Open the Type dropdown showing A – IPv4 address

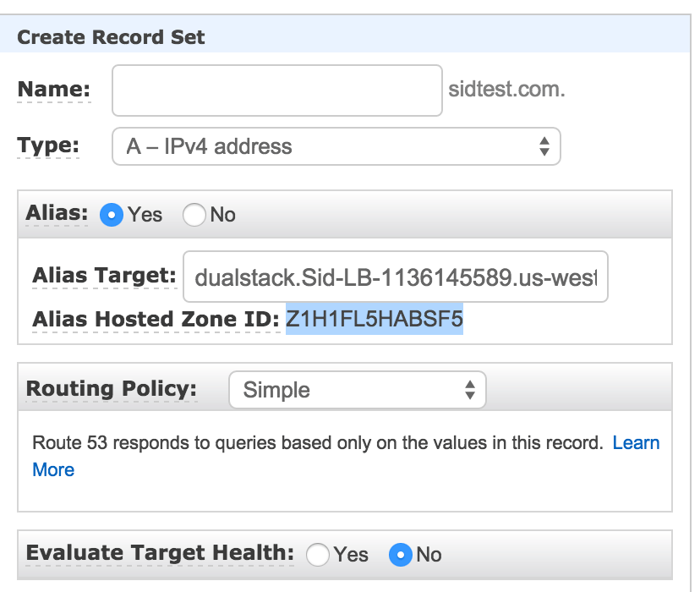336,146
